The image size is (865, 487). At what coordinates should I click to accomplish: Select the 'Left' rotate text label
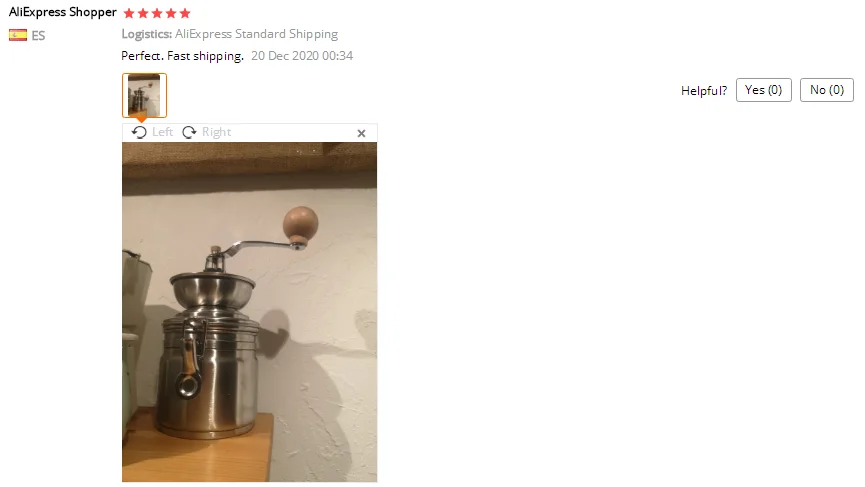pyautogui.click(x=162, y=132)
